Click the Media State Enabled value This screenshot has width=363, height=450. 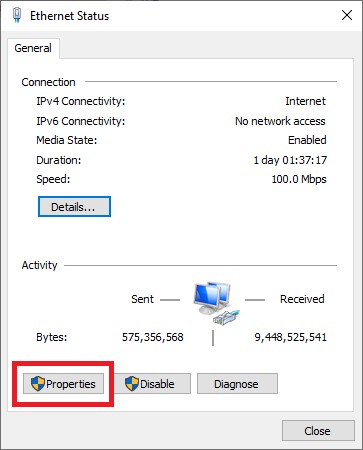pyautogui.click(x=307, y=140)
